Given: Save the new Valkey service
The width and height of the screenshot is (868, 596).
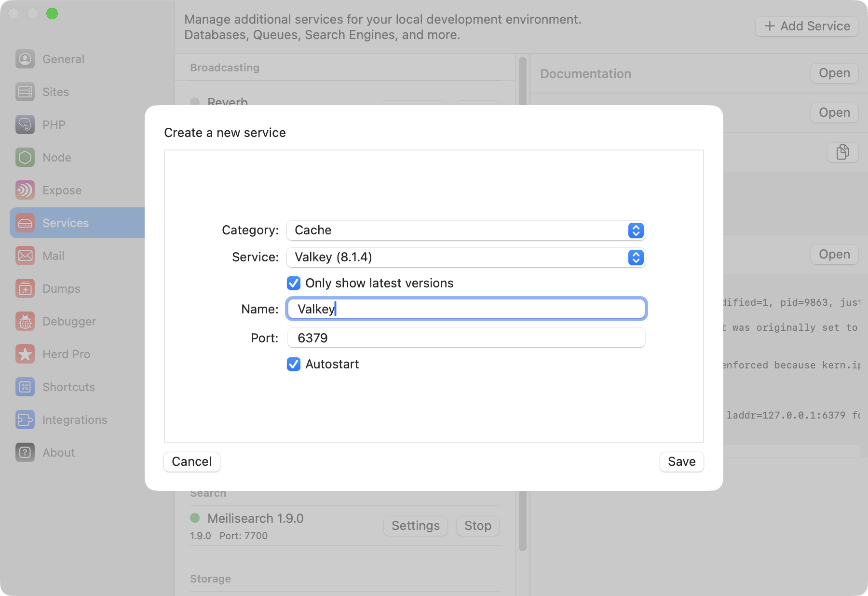Looking at the screenshot, I should (681, 461).
